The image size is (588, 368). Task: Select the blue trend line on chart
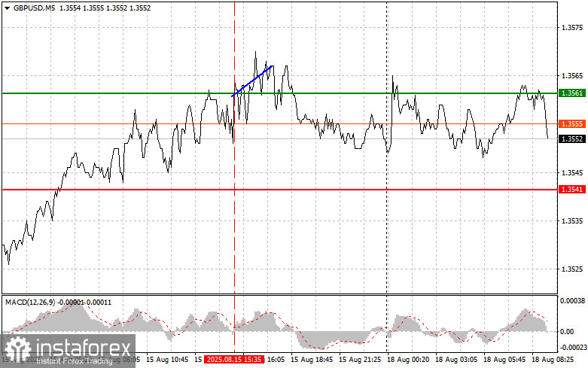pyautogui.click(x=252, y=81)
